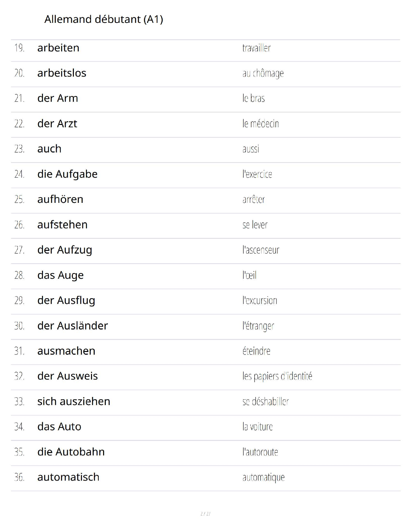Click the word 'der Ausländer'
411x532 pixels.
tap(73, 325)
